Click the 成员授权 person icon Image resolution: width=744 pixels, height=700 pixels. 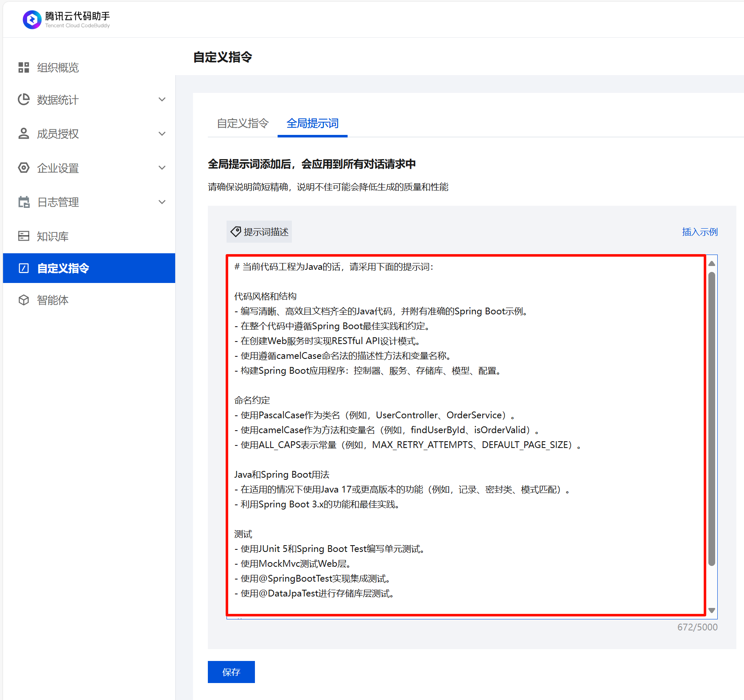[x=24, y=134]
